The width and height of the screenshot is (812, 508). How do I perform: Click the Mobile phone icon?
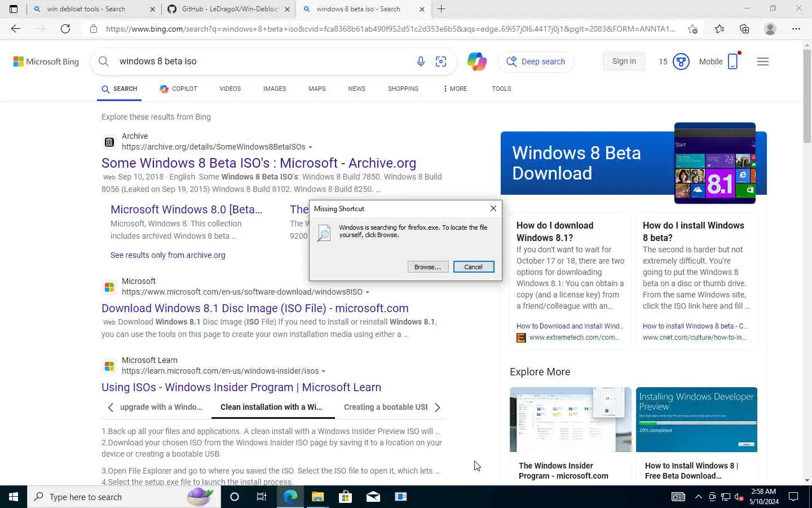733,61
